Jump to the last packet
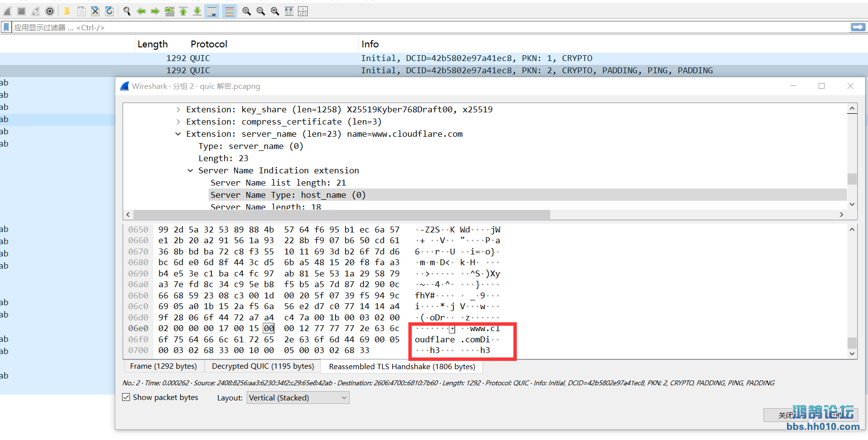This screenshot has width=868, height=440. [197, 11]
